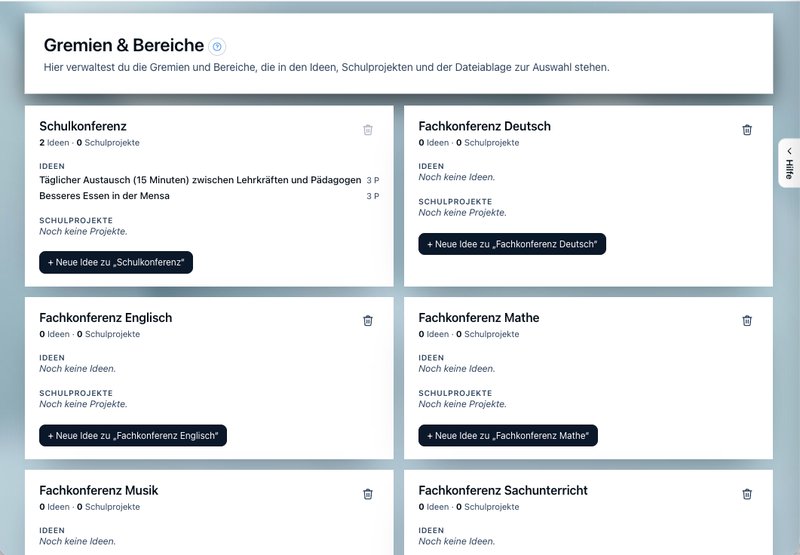Viewport: 800px width, 555px height.
Task: Delete the Schulkonferenz card via trash icon
Action: 368,130
